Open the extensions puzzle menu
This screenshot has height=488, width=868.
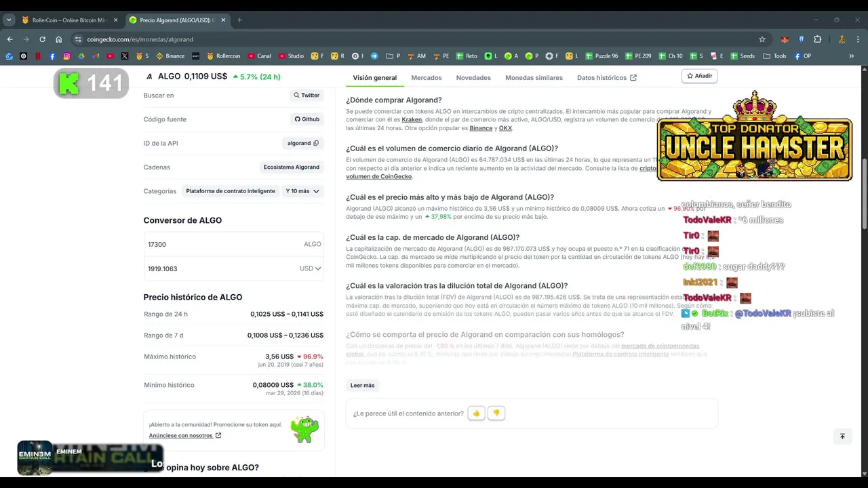pos(817,39)
